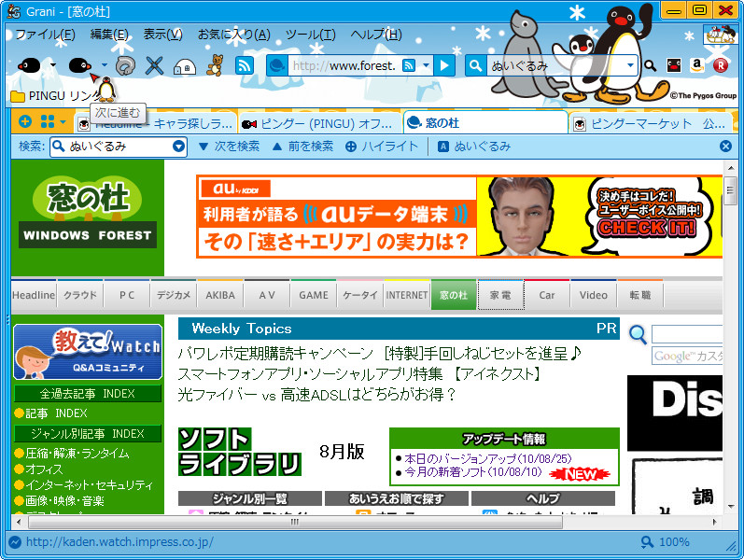Expand the find bar keyword dropdown
744x560 pixels.
pyautogui.click(x=178, y=147)
